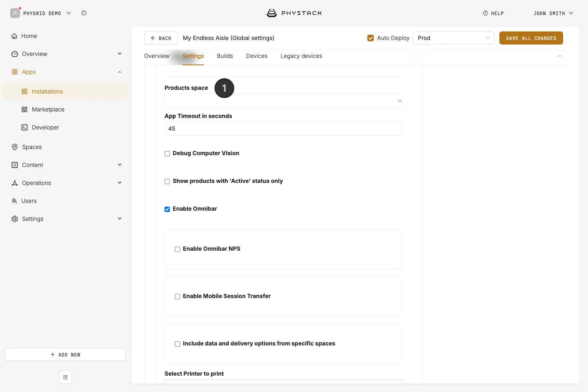Switch to the Overview tab
Viewport: 588px width, 392px height.
coord(157,56)
